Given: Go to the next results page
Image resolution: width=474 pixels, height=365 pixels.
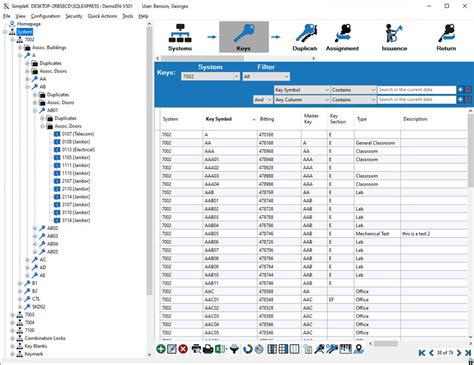Looking at the screenshot, I should pos(459,353).
